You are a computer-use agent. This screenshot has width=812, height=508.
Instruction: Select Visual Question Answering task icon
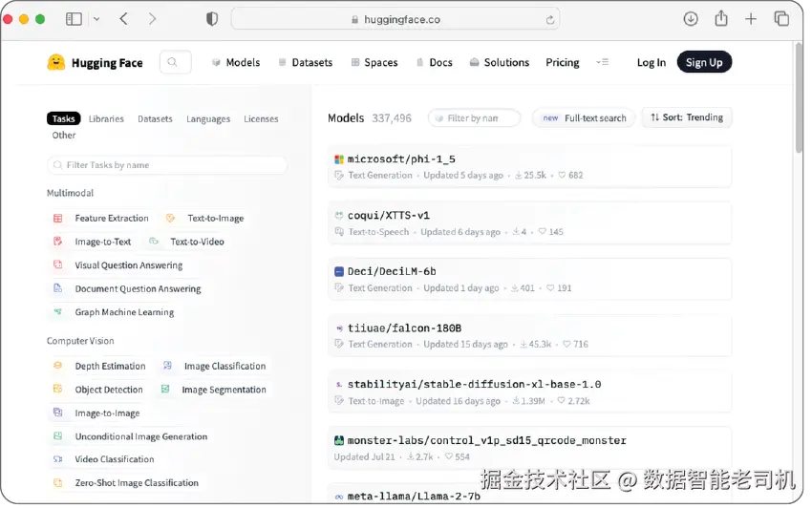tap(58, 265)
